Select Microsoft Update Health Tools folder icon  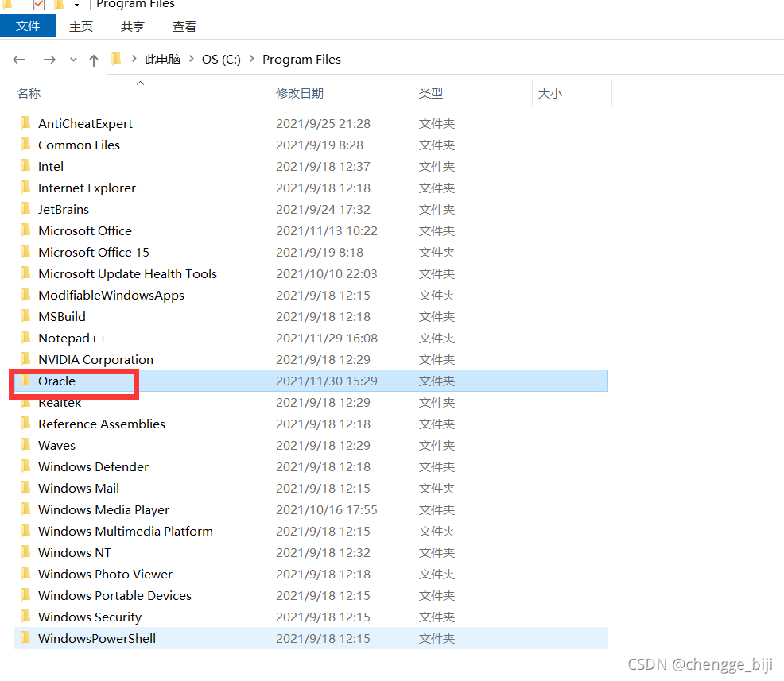25,273
